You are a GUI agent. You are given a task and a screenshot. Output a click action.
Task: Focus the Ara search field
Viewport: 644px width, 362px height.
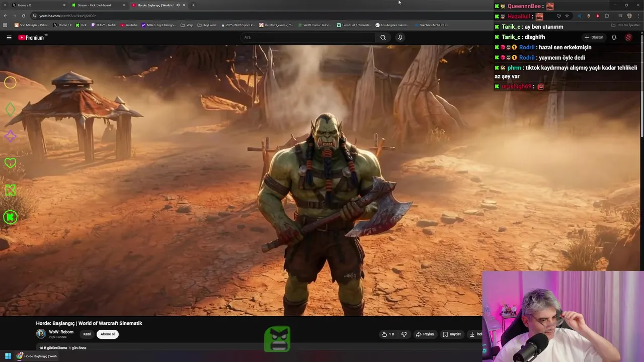[308, 37]
